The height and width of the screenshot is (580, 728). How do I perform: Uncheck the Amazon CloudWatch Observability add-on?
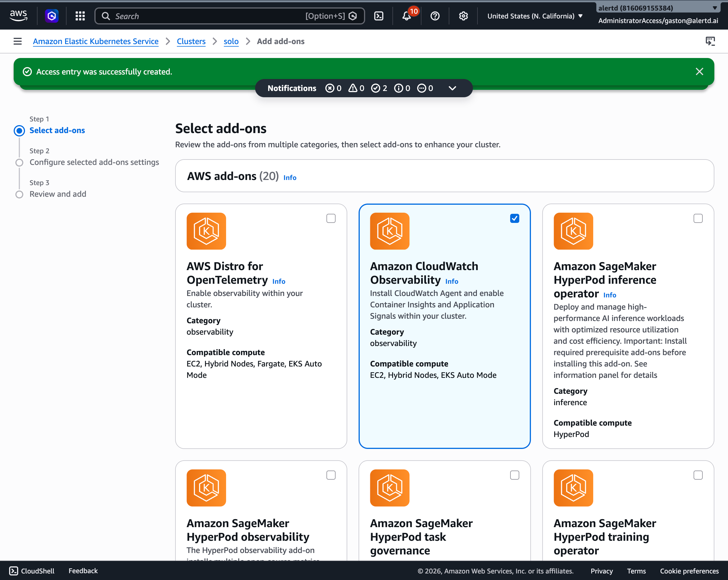(514, 218)
